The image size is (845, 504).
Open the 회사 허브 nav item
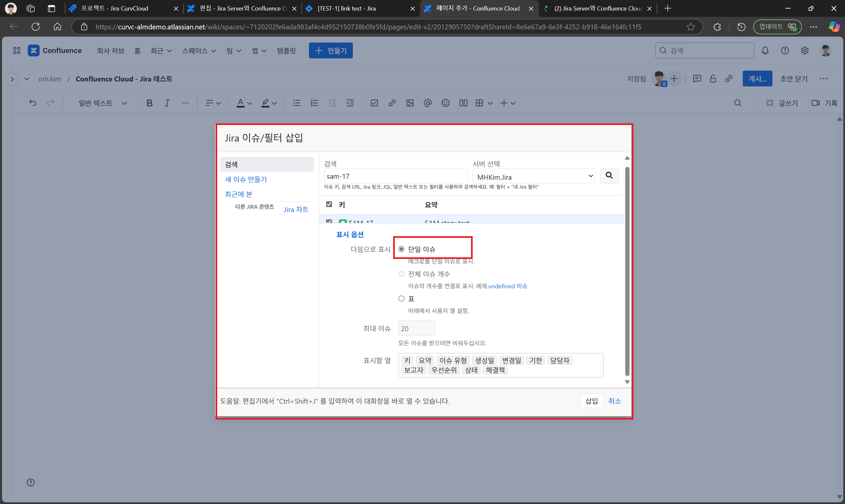pos(111,50)
